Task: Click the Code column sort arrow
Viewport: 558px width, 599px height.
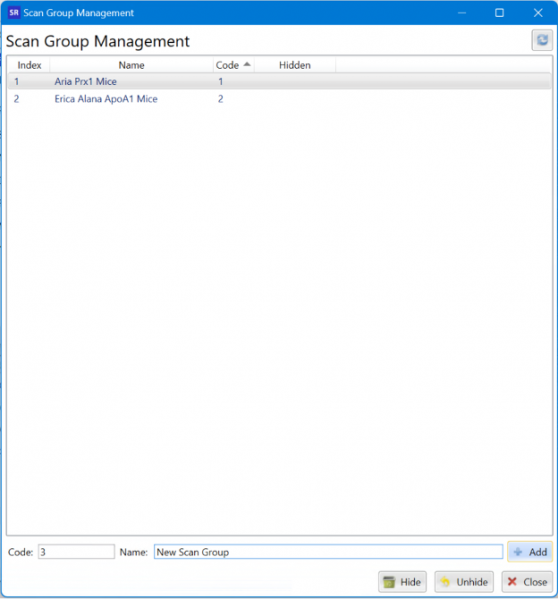Action: tap(247, 65)
